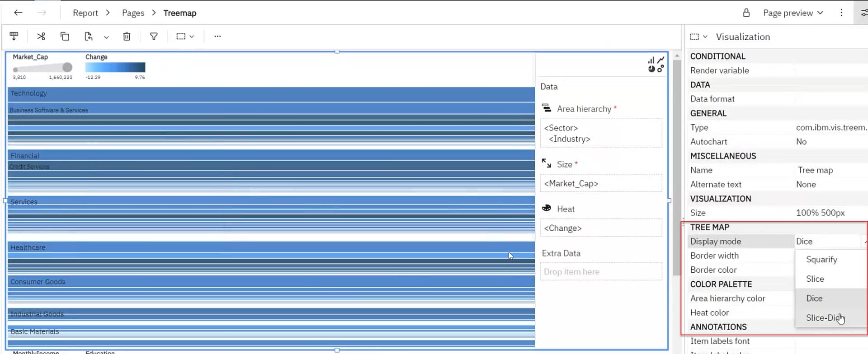868x354 pixels.
Task: Open the vertical three-dot options menu
Action: [841, 13]
